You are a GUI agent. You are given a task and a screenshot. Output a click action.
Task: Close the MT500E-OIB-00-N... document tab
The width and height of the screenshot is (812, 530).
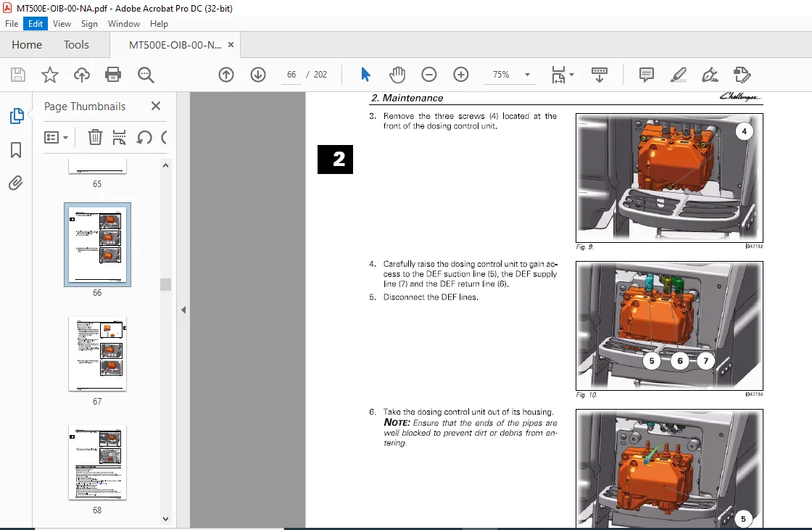(x=231, y=44)
